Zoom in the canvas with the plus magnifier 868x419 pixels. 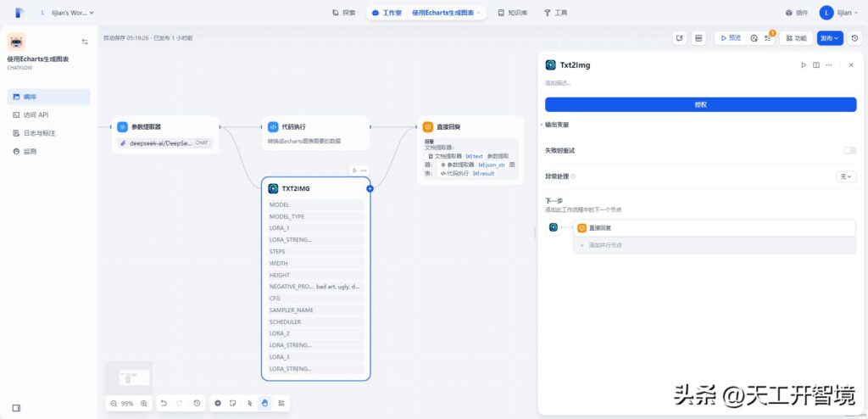click(x=144, y=404)
